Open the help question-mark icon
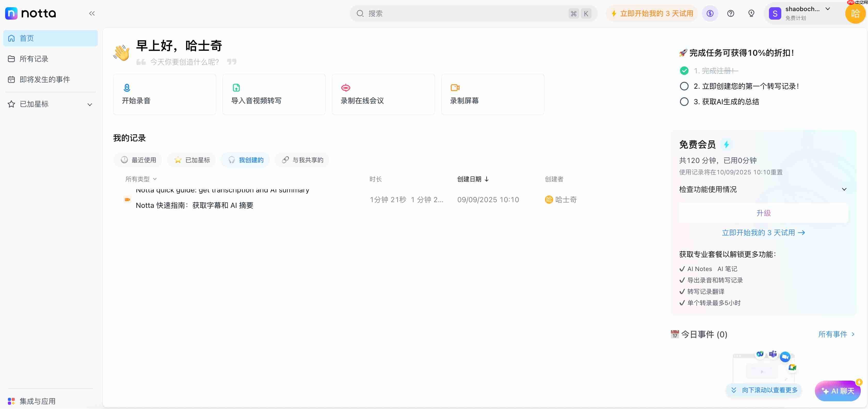868x409 pixels. point(730,13)
